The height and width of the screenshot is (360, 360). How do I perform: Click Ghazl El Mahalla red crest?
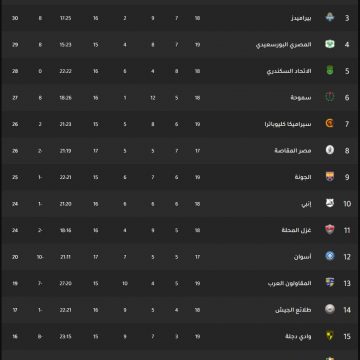pyautogui.click(x=330, y=230)
